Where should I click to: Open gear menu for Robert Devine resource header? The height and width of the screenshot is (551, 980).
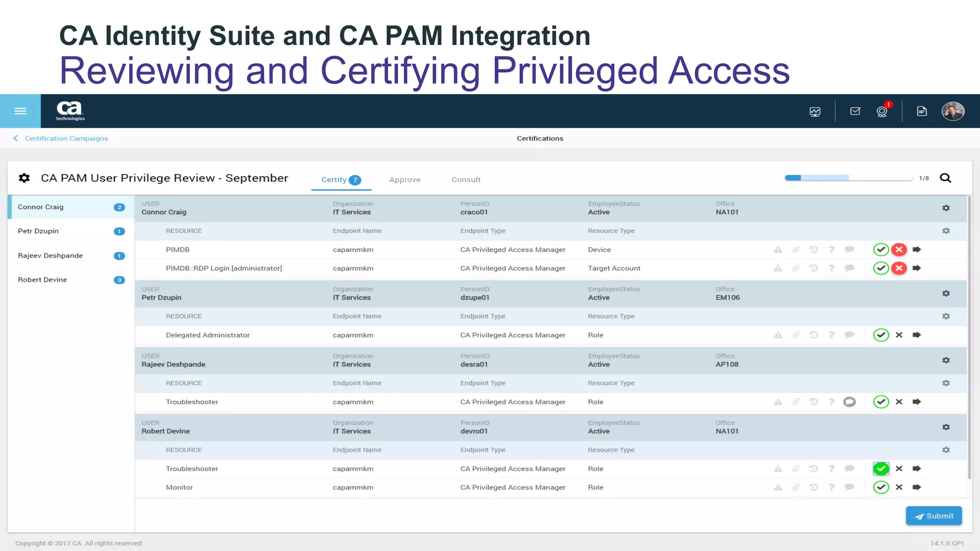pyautogui.click(x=946, y=450)
